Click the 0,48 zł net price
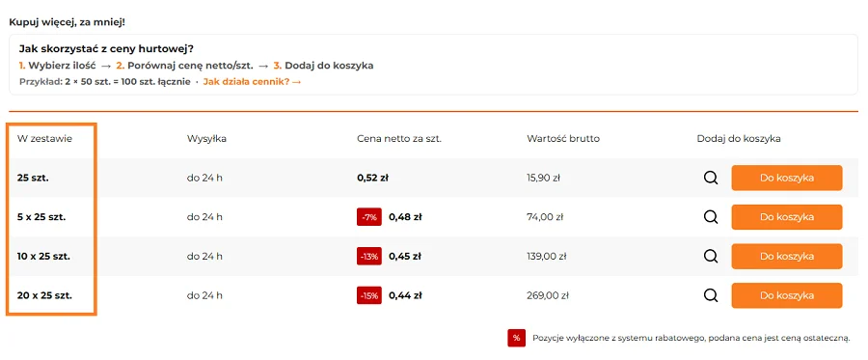868x360 pixels. click(405, 217)
